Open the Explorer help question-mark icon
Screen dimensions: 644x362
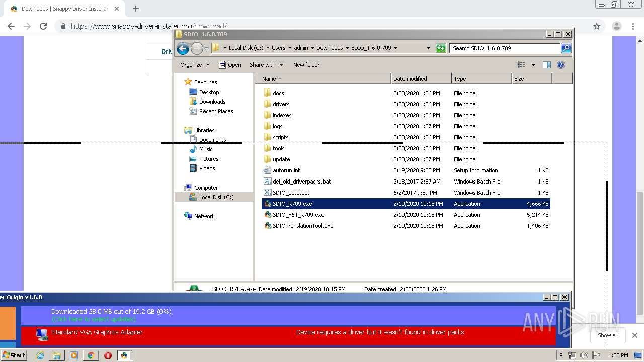[x=561, y=65]
